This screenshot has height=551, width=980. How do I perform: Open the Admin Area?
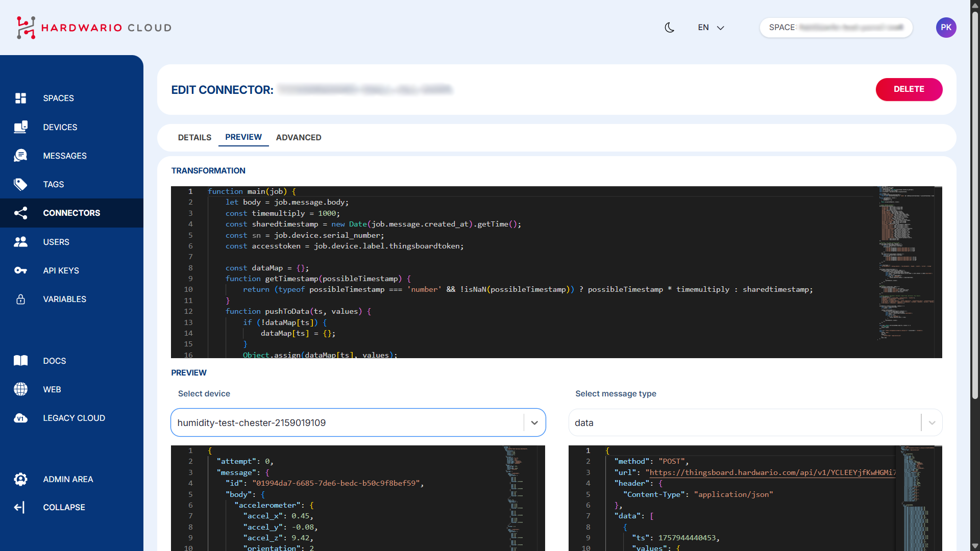point(68,479)
